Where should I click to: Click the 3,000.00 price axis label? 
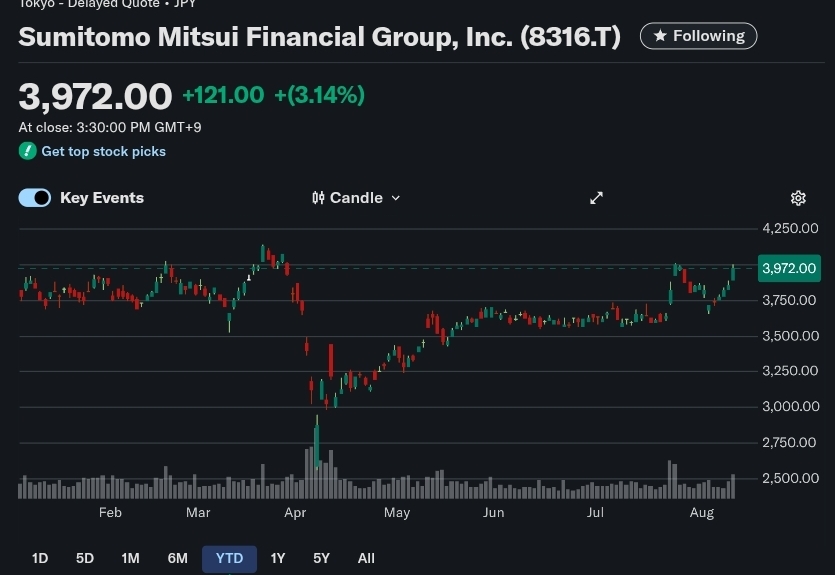coord(790,406)
